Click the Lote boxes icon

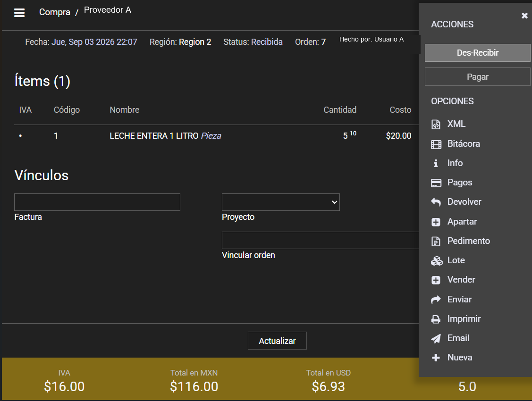tap(437, 261)
